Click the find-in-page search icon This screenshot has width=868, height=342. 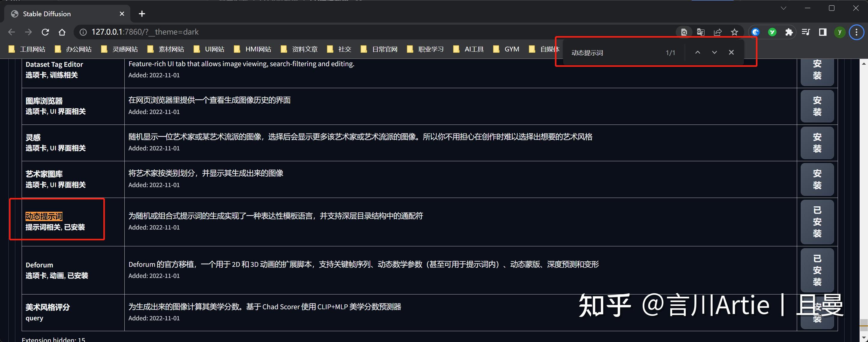point(684,32)
